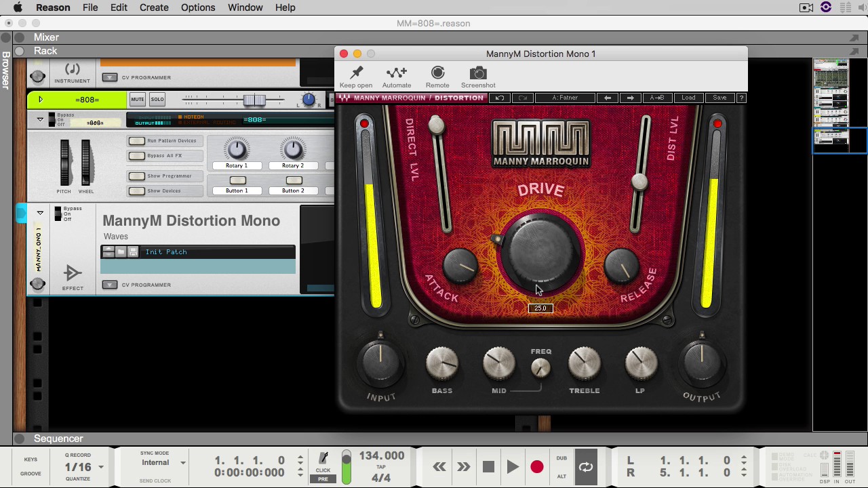The width and height of the screenshot is (868, 488).
Task: Open the Apple menu
Action: (18, 7)
